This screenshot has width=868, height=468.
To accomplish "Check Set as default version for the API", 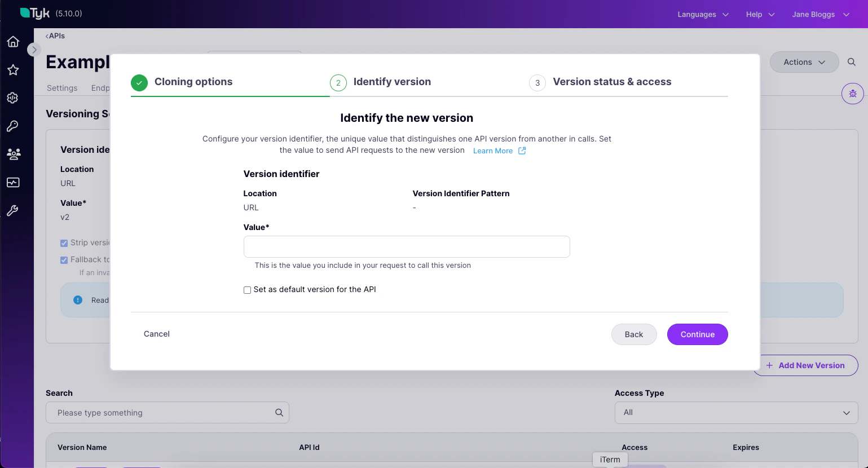I will (x=247, y=290).
